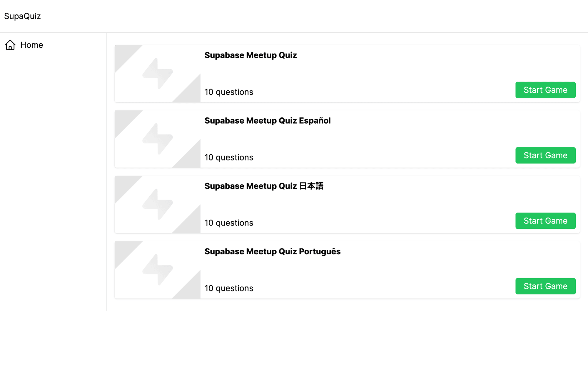Click the Português quiz lightning bolt thumbnail
Screen dimensions: 588x368
(x=158, y=270)
